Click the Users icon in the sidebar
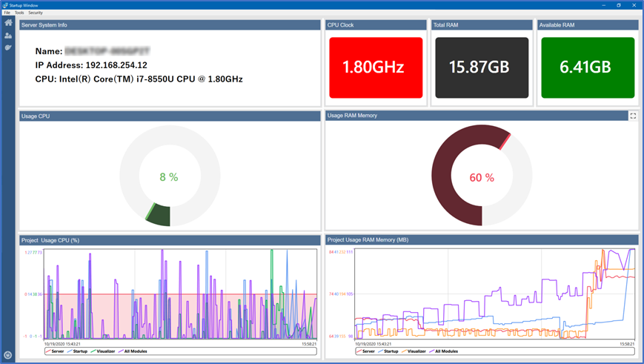 click(8, 35)
